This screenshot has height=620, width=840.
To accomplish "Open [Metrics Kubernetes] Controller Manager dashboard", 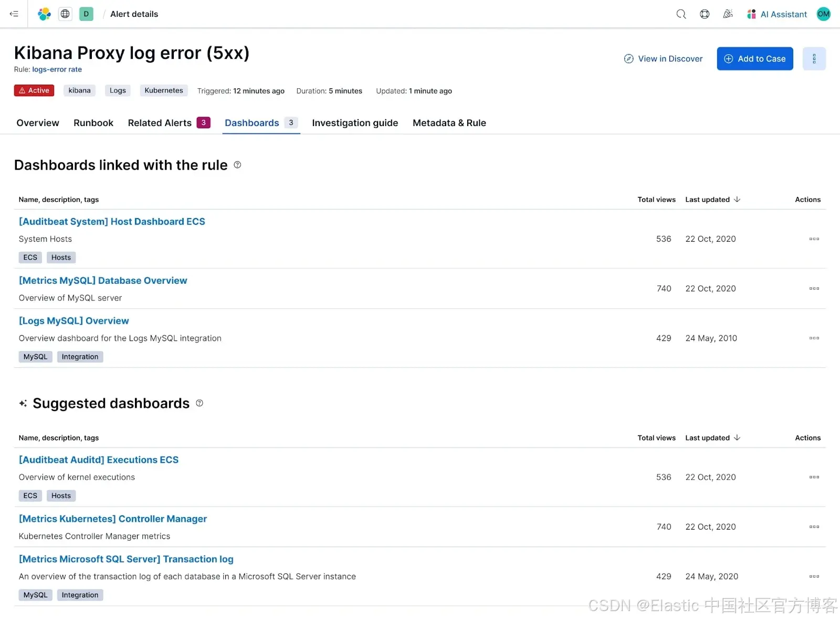I will pyautogui.click(x=113, y=519).
